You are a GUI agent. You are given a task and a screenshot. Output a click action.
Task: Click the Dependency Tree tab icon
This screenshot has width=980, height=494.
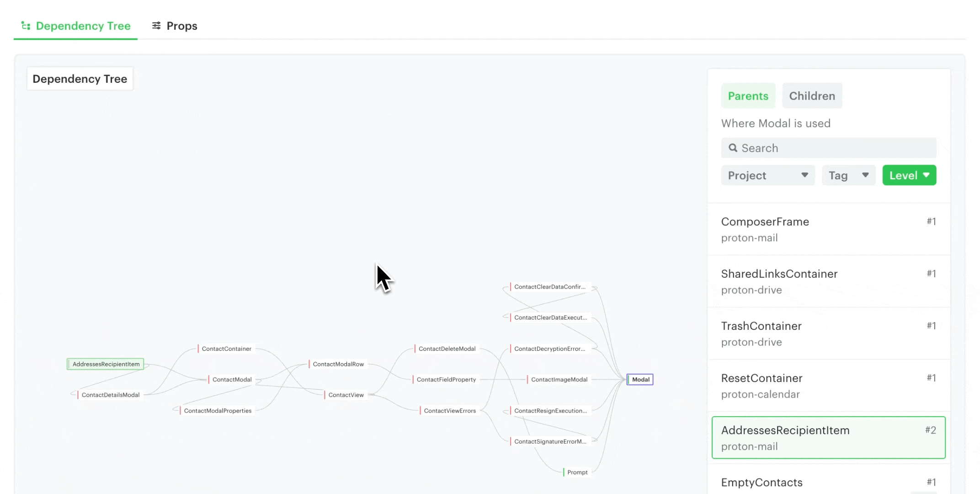pos(26,26)
